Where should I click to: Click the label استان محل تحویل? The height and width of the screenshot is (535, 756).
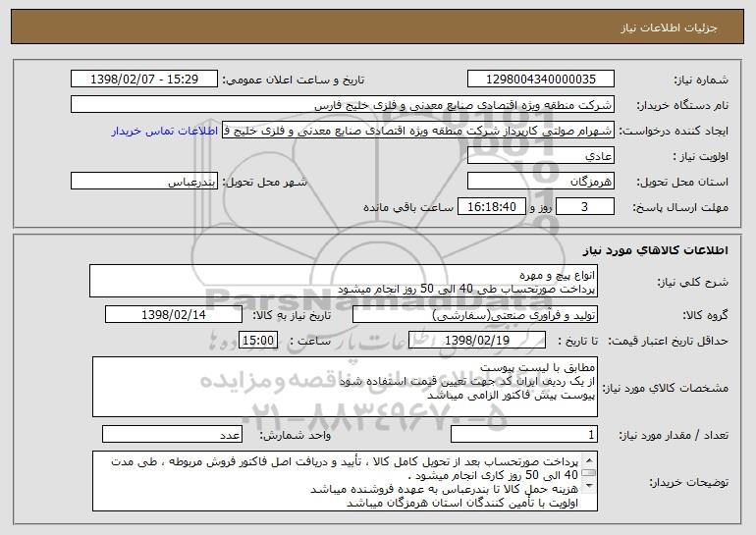pyautogui.click(x=682, y=183)
